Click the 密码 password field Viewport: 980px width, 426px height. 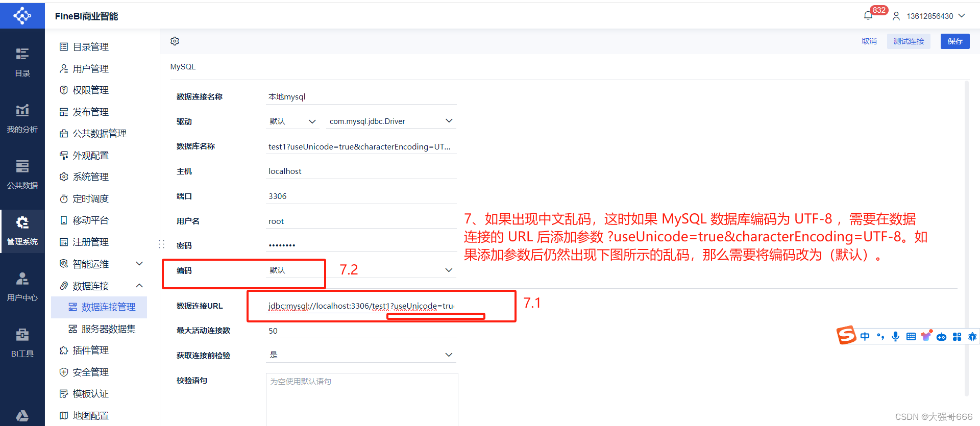361,245
